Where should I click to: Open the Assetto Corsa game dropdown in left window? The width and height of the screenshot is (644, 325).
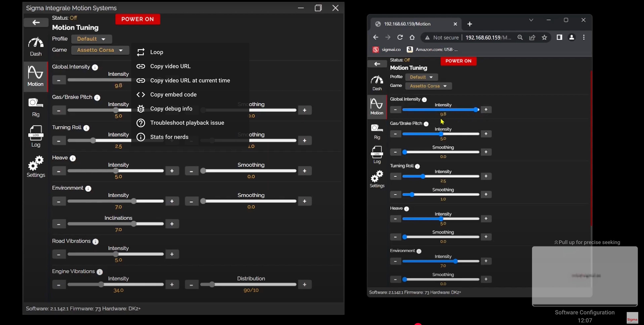100,50
